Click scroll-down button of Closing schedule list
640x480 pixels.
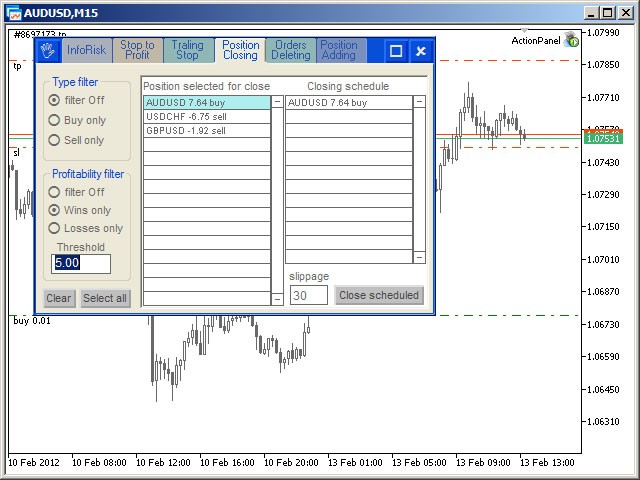[x=419, y=258]
